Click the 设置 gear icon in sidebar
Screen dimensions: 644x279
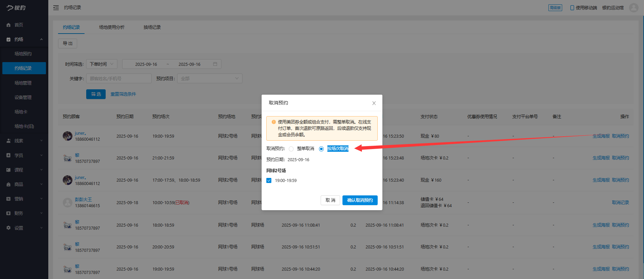tap(9, 228)
